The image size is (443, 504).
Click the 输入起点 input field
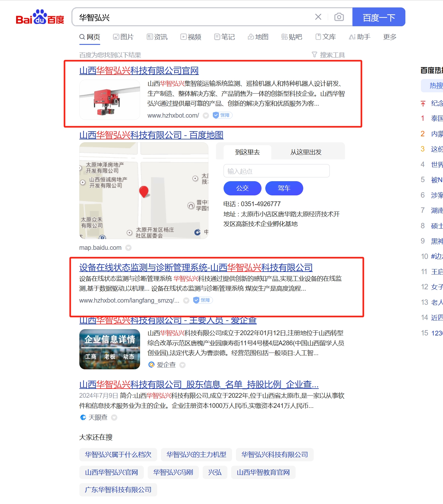click(276, 171)
